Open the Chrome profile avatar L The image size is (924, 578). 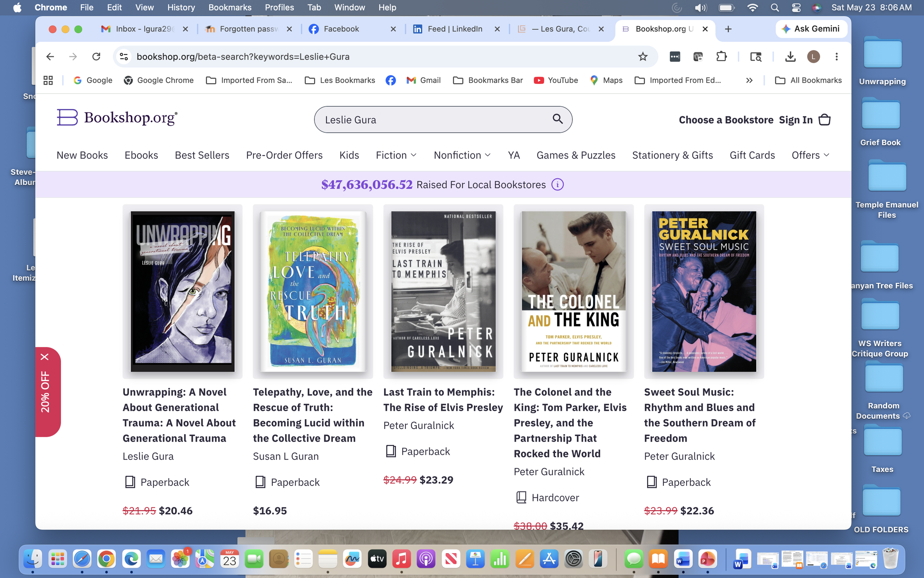813,57
